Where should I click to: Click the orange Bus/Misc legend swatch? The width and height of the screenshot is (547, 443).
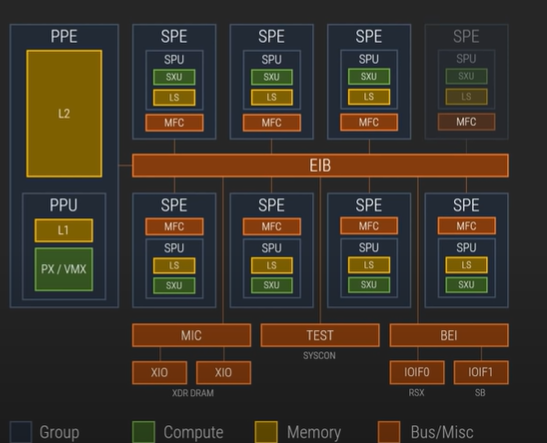coord(389,432)
